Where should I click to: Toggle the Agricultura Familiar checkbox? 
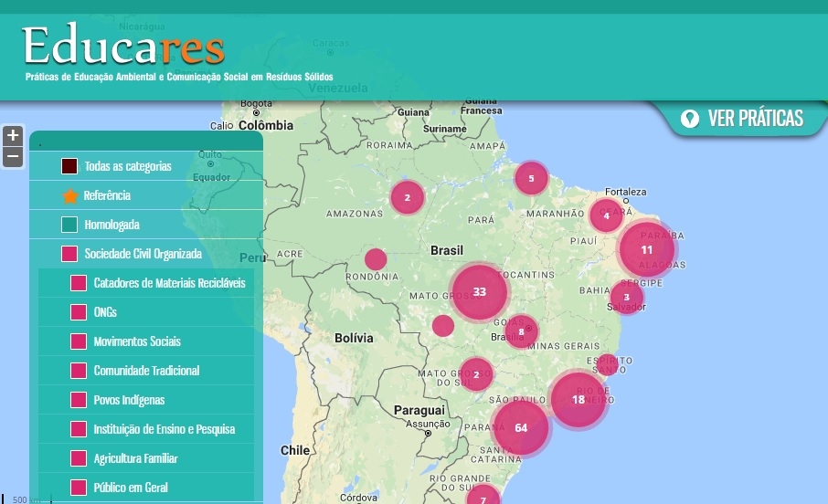pos(79,458)
